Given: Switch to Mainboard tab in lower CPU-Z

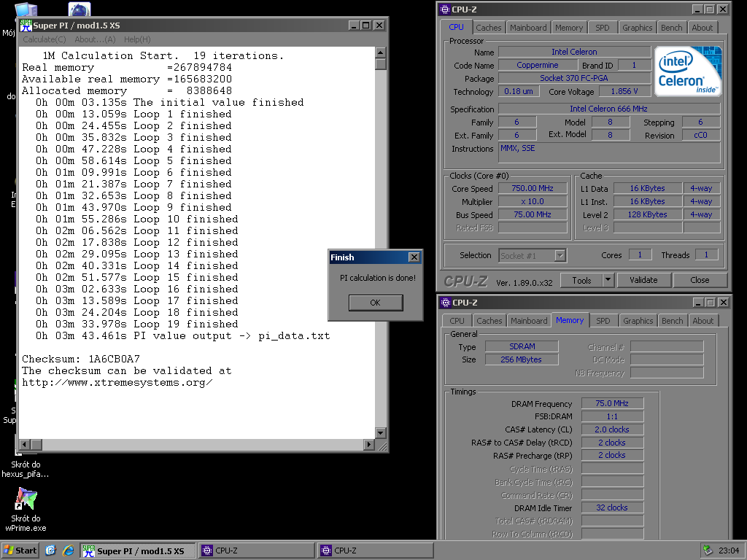Looking at the screenshot, I should click(x=529, y=321).
